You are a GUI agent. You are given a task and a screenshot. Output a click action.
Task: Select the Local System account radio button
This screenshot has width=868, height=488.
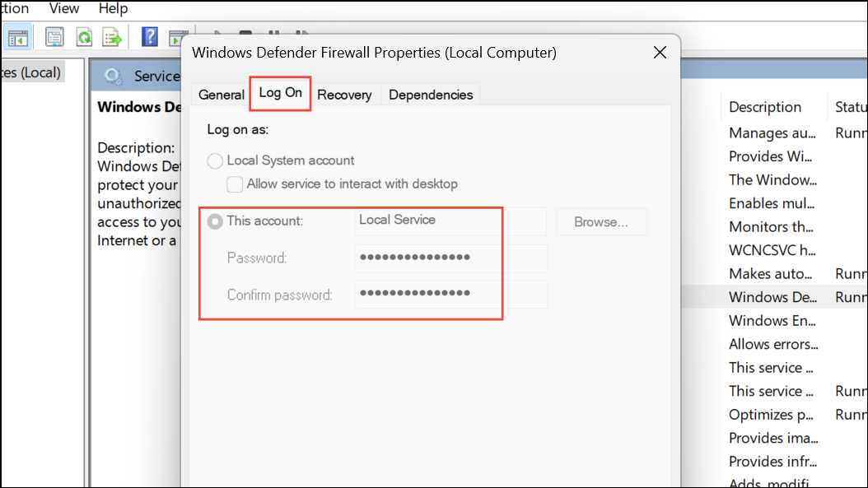215,161
